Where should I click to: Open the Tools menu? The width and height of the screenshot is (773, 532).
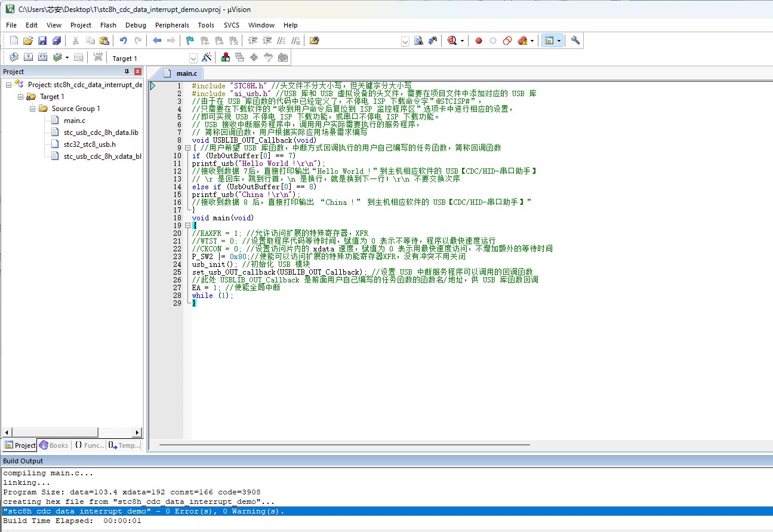point(206,25)
